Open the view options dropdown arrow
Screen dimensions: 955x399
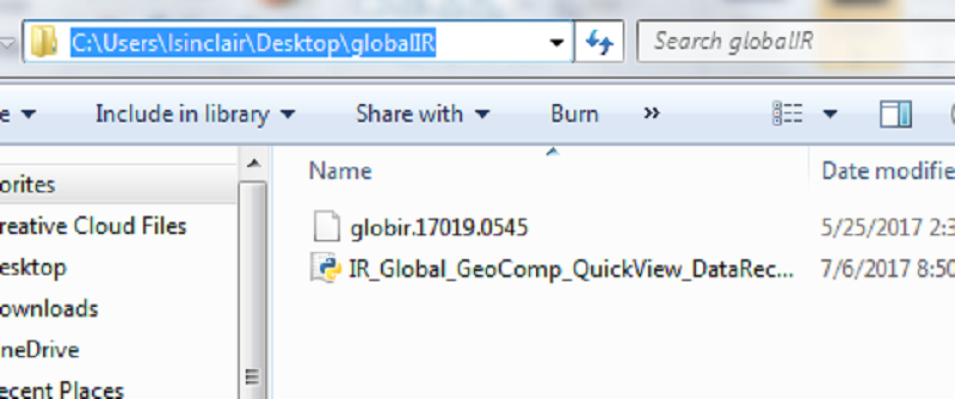pos(830,114)
